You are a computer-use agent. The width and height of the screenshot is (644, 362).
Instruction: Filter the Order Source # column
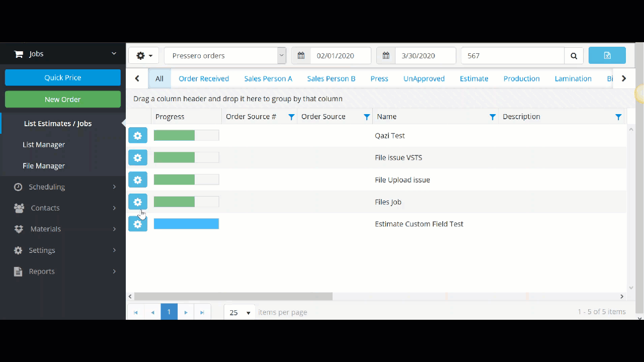pos(291,117)
